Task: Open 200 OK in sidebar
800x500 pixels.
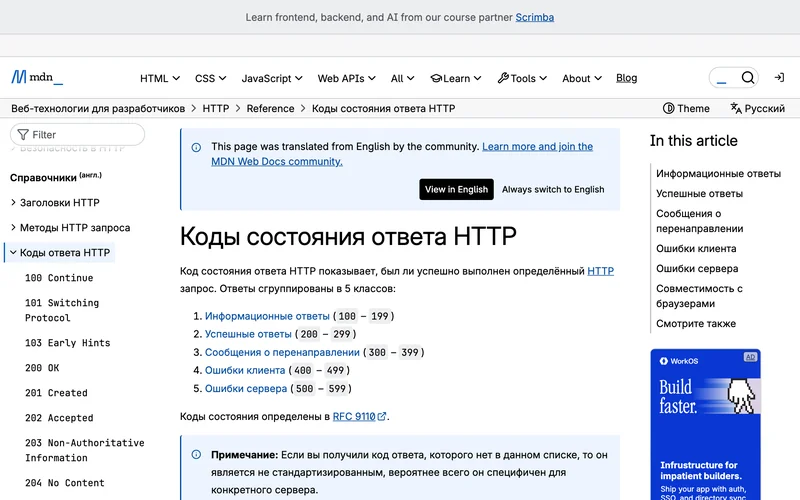Action: pyautogui.click(x=42, y=368)
